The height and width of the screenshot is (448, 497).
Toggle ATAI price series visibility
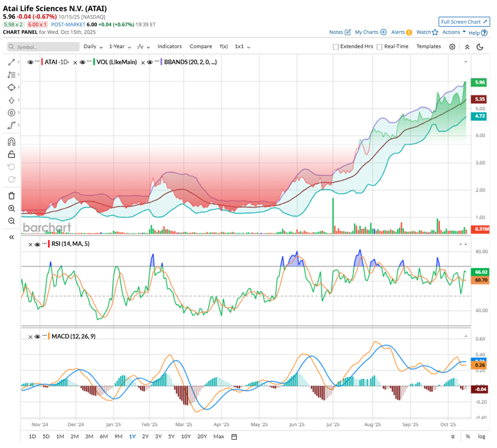coord(30,62)
